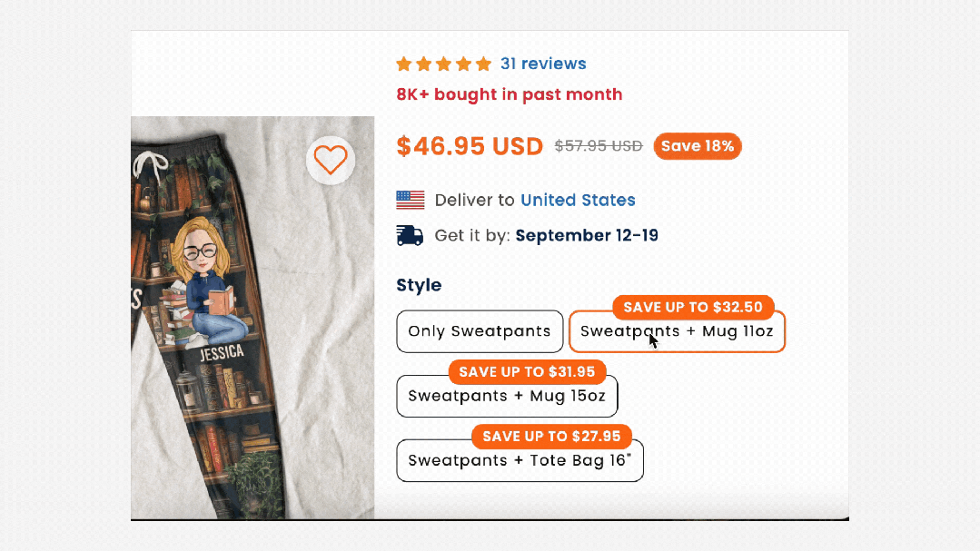Click the Save 18% discount badge
Viewport: 980px width, 551px height.
click(x=698, y=146)
